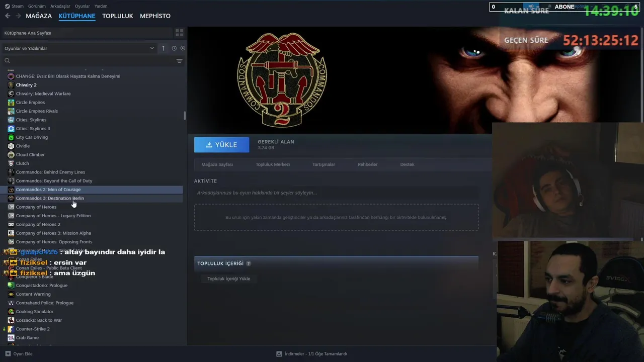Screen dimensions: 644x362
Task: Click the Crab Game icon
Action: point(11,338)
